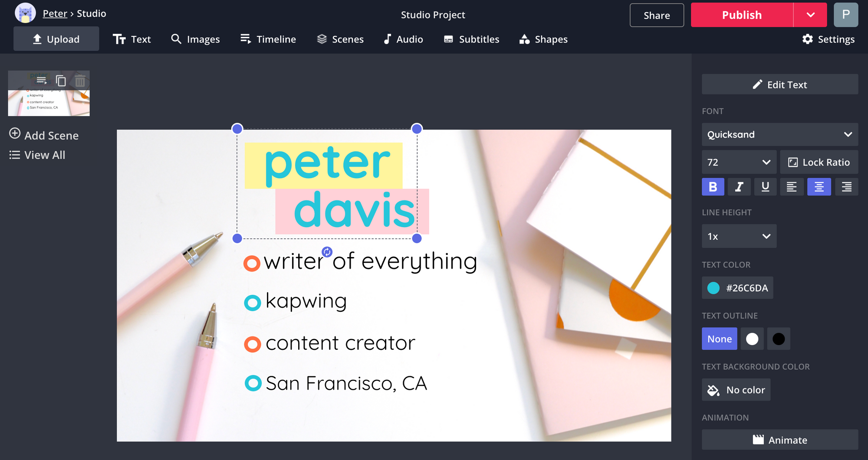This screenshot has height=460, width=868.
Task: Select the black text outline option
Action: tap(778, 339)
